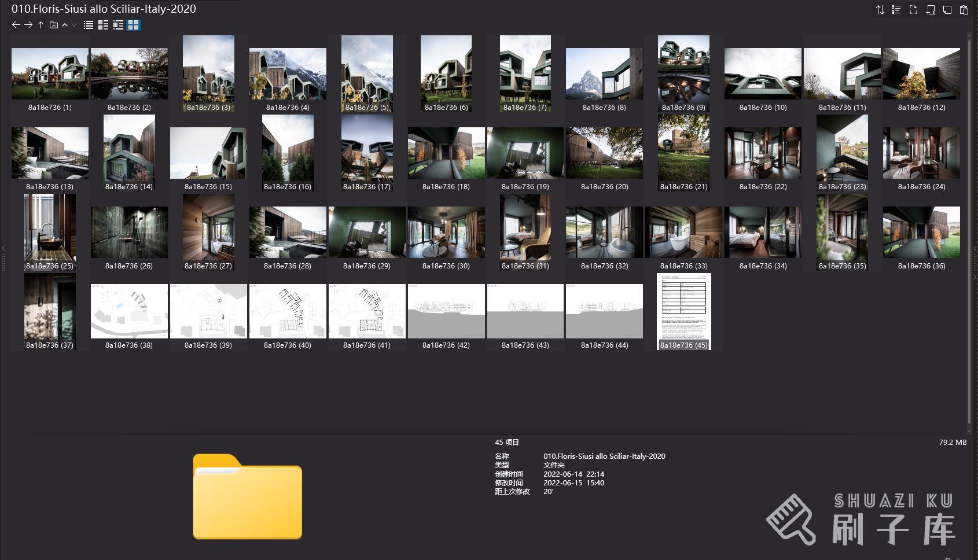The height and width of the screenshot is (560, 978).
Task: Click the folder location icon in toolbar
Action: tap(54, 25)
